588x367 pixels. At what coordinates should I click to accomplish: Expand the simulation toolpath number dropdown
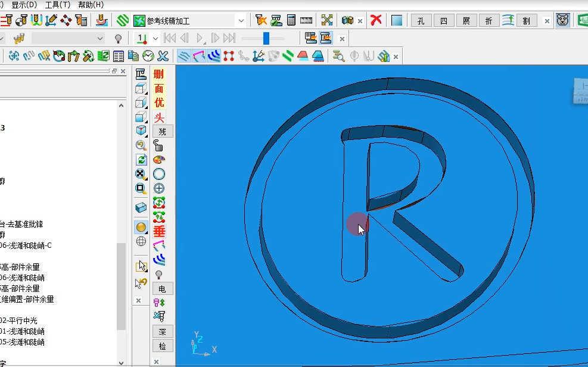[x=155, y=39]
